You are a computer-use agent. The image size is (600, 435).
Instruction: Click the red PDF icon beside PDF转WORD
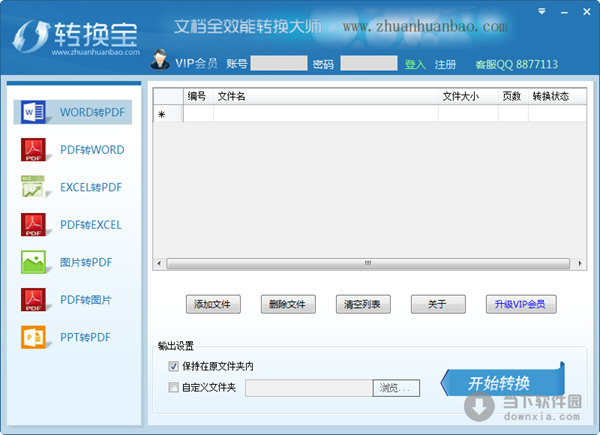[x=33, y=149]
